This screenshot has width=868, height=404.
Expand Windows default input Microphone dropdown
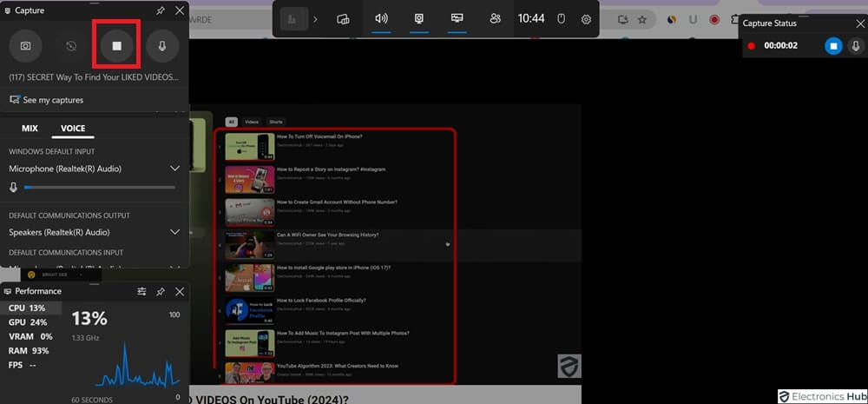coord(174,169)
